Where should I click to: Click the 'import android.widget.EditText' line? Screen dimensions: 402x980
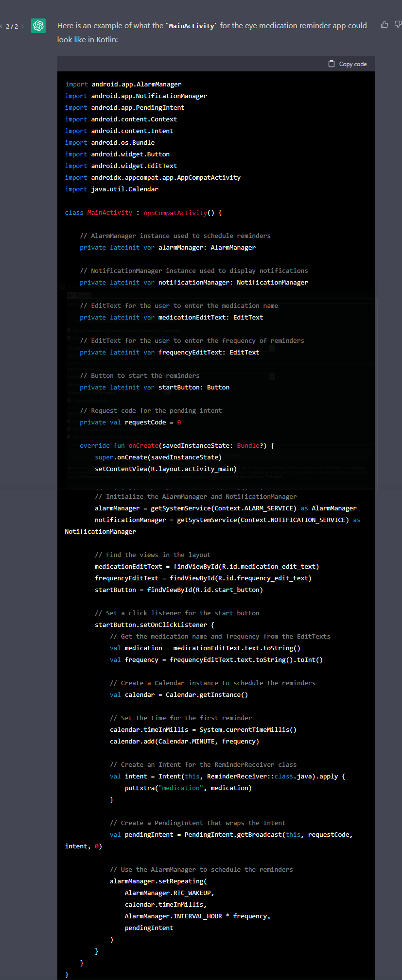[121, 166]
